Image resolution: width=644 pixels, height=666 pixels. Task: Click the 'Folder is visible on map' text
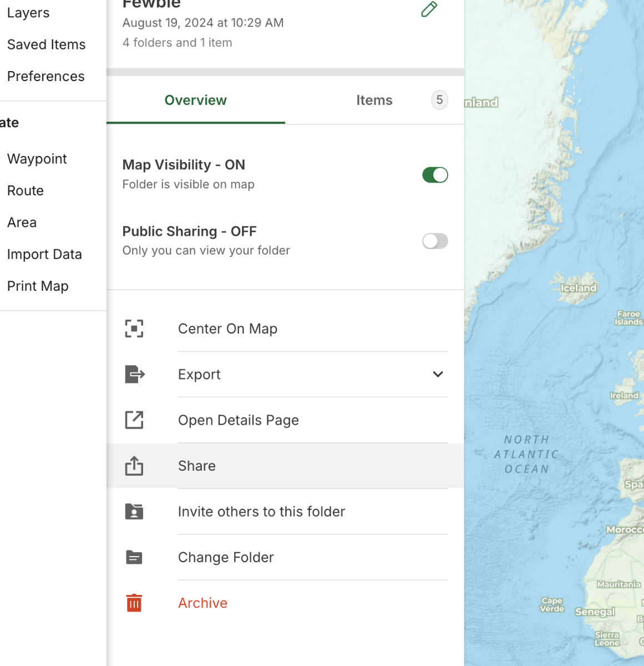tap(189, 184)
